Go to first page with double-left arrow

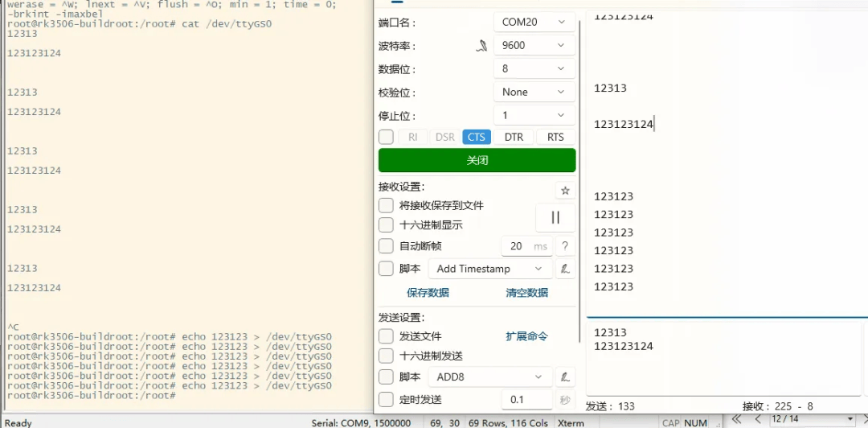click(735, 419)
